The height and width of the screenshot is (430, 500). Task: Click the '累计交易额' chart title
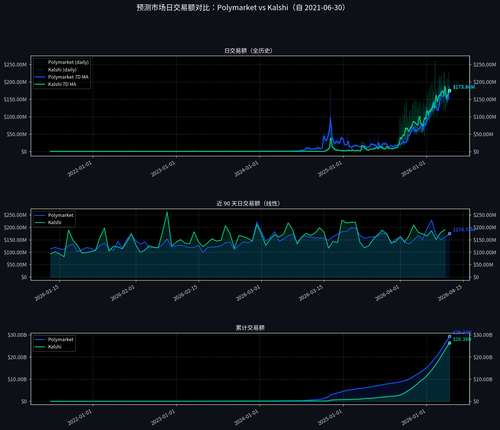pyautogui.click(x=250, y=328)
